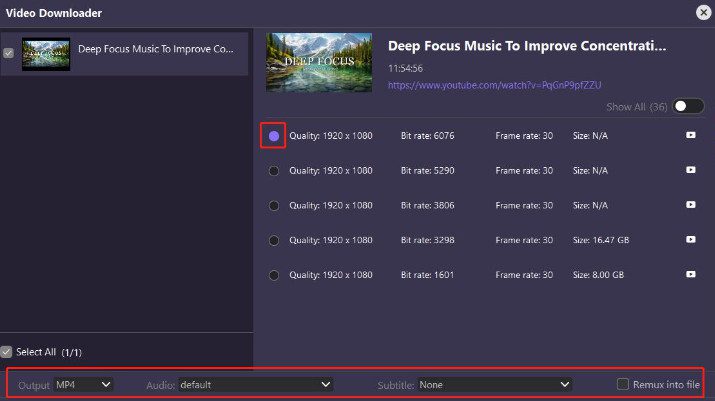Pick the 16.47 GB size quality option
Image resolution: width=715 pixels, height=401 pixels.
[274, 240]
